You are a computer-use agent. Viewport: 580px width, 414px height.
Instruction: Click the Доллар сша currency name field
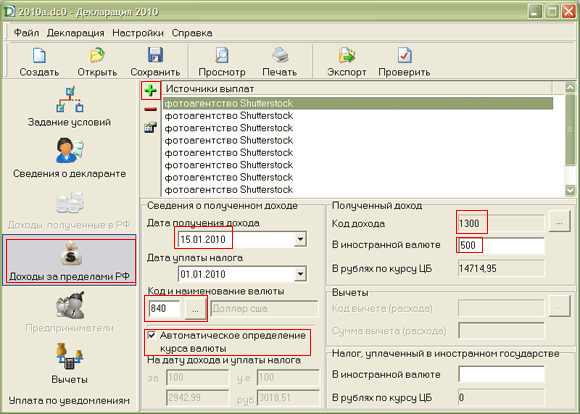pos(264,309)
